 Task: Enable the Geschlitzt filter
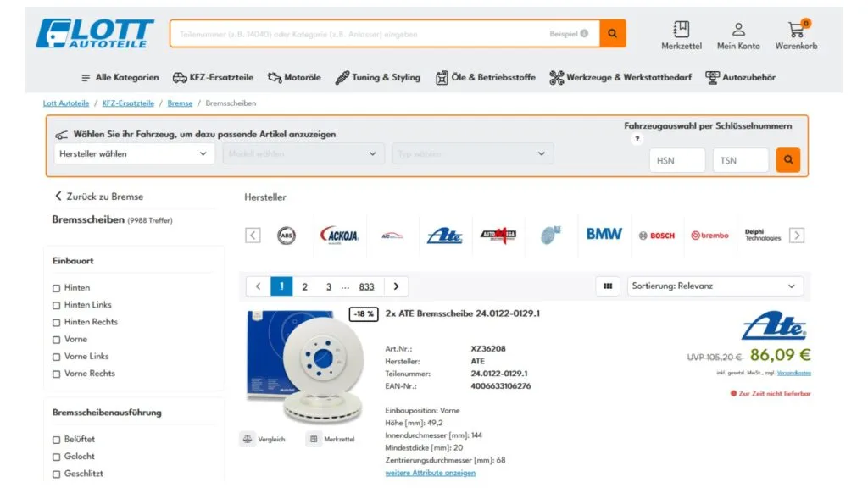point(57,474)
